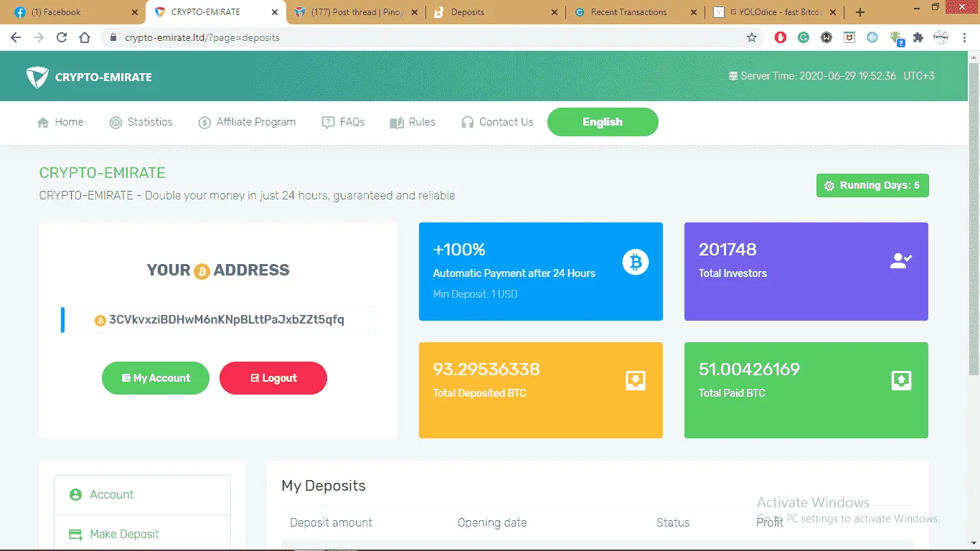This screenshot has height=551, width=980.
Task: Click the Deposit amount column header
Action: pos(331,522)
